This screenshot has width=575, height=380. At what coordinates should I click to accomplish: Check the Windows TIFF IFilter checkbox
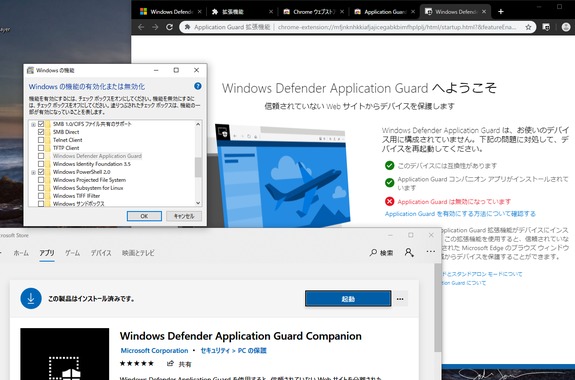41,196
